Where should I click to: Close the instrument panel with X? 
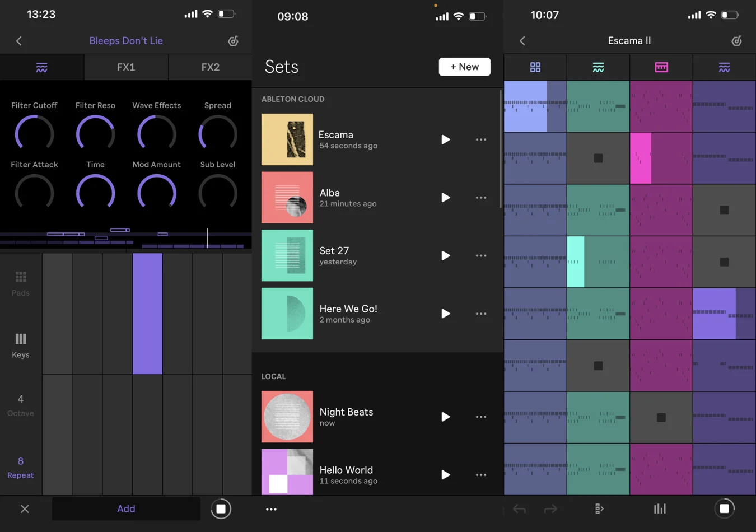coord(25,508)
